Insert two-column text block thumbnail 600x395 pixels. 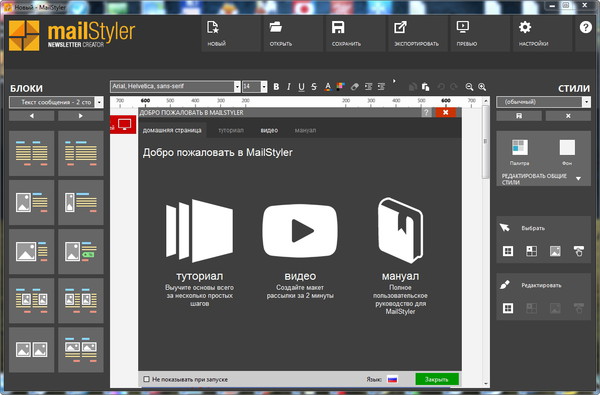(x=32, y=153)
